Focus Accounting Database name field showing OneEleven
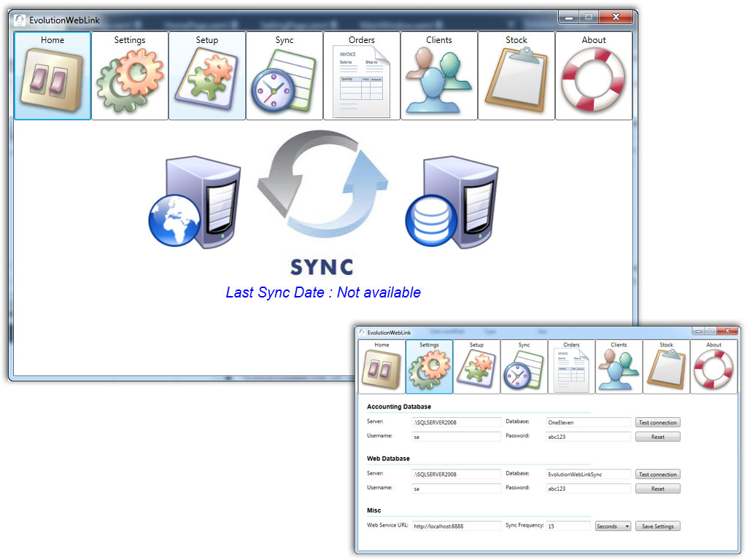Image resolution: width=747 pixels, height=560 pixels. pyautogui.click(x=589, y=422)
